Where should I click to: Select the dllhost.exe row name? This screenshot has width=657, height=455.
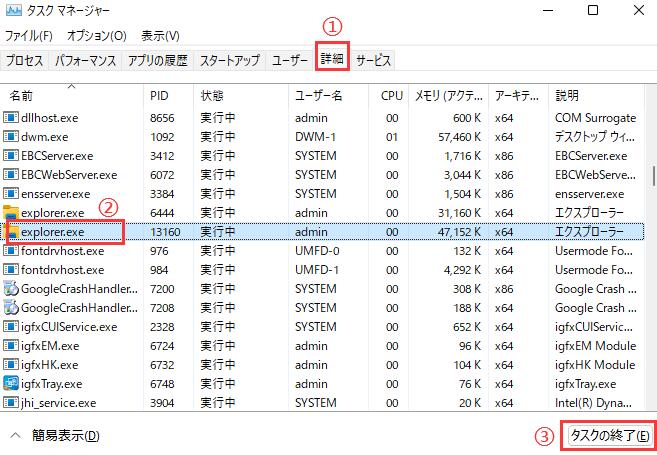(49, 118)
